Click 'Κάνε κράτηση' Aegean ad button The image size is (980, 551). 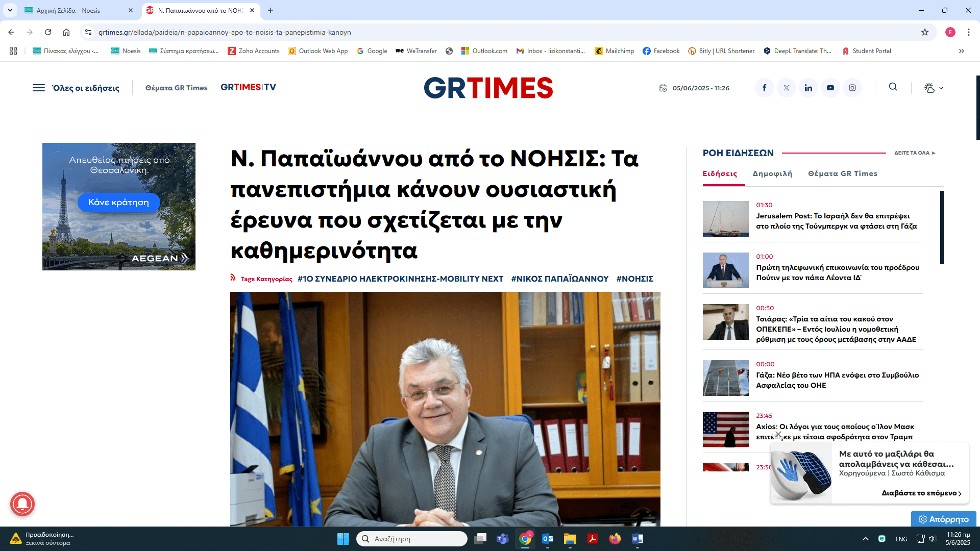[x=118, y=202]
